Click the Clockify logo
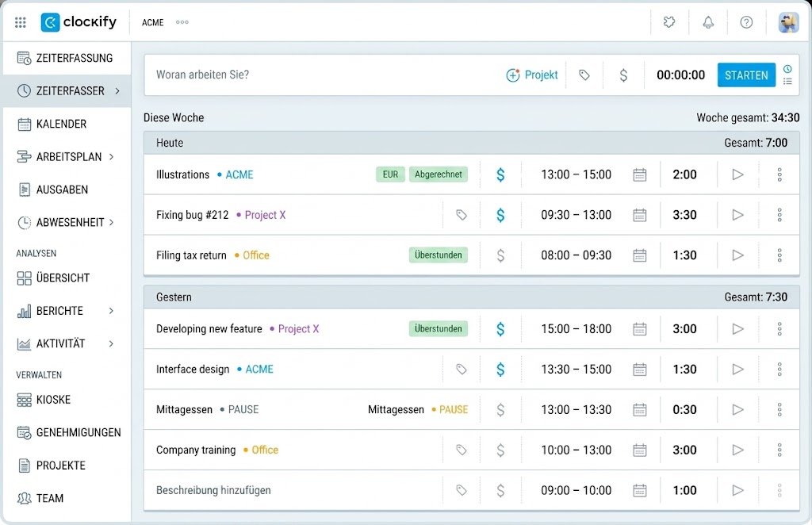The height and width of the screenshot is (525, 812). click(79, 22)
